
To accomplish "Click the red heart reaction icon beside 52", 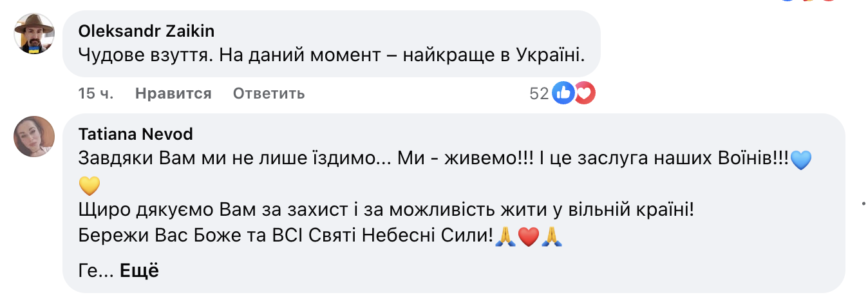I will [x=585, y=94].
